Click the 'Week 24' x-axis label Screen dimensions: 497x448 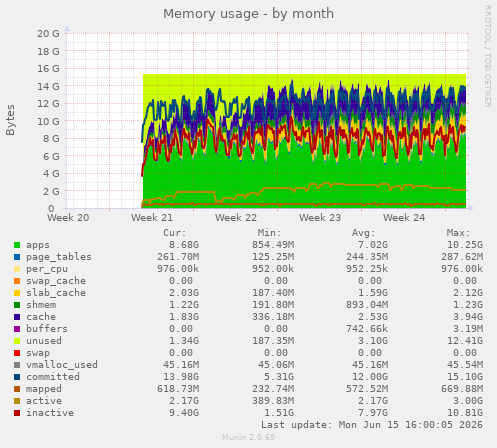[404, 218]
